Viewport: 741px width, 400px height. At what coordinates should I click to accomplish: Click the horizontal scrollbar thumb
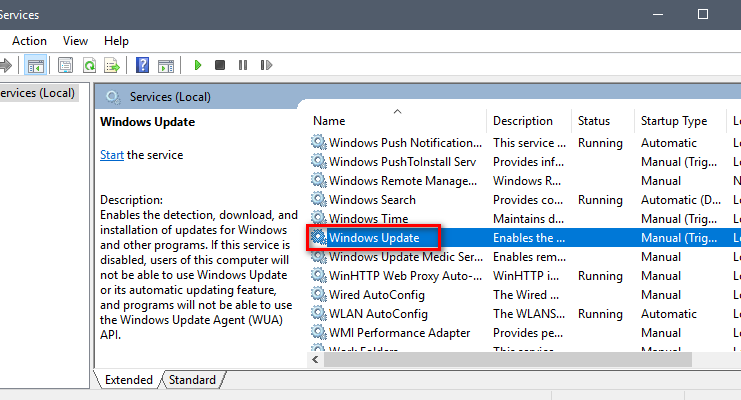pyautogui.click(x=508, y=360)
